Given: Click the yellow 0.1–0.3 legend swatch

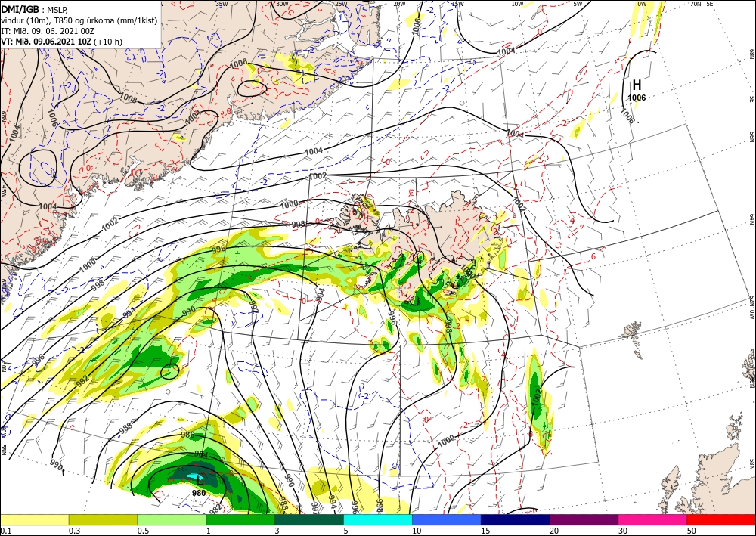Looking at the screenshot, I should pos(34,519).
